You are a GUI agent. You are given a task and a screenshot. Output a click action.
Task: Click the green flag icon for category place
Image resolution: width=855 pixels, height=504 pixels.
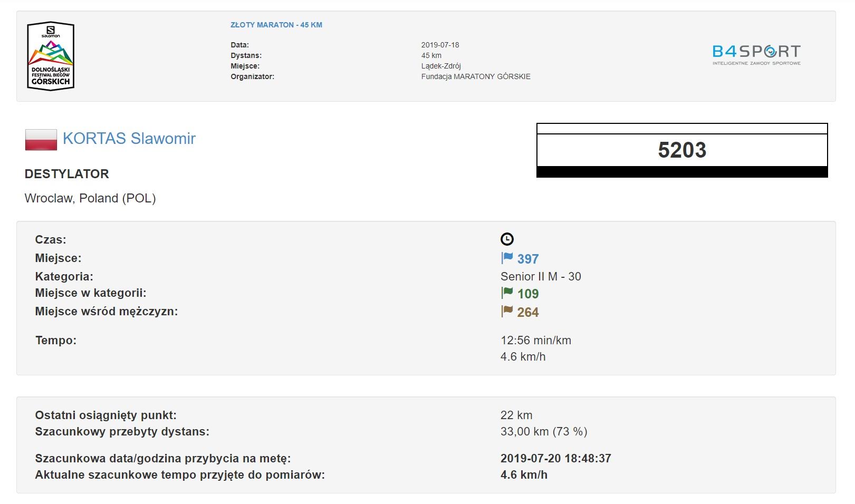[507, 293]
